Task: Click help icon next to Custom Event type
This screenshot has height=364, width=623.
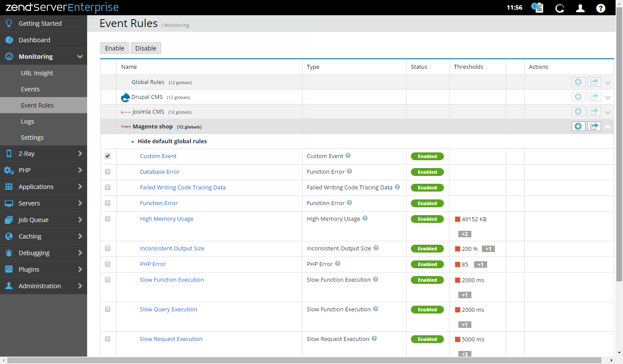Action: [348, 156]
